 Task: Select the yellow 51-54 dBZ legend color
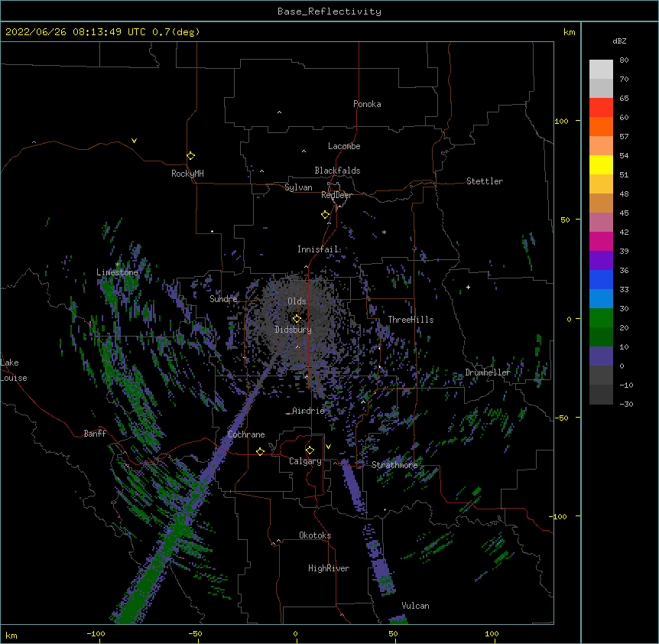pos(601,164)
